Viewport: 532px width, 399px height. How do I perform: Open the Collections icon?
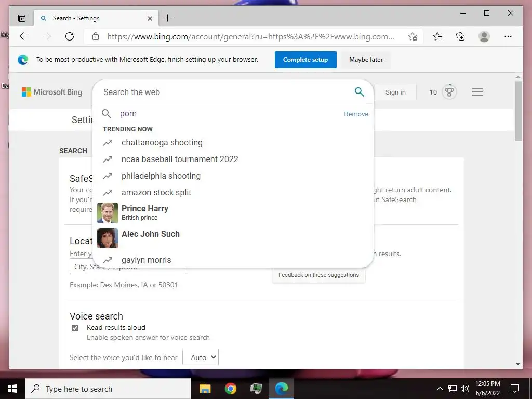click(460, 36)
